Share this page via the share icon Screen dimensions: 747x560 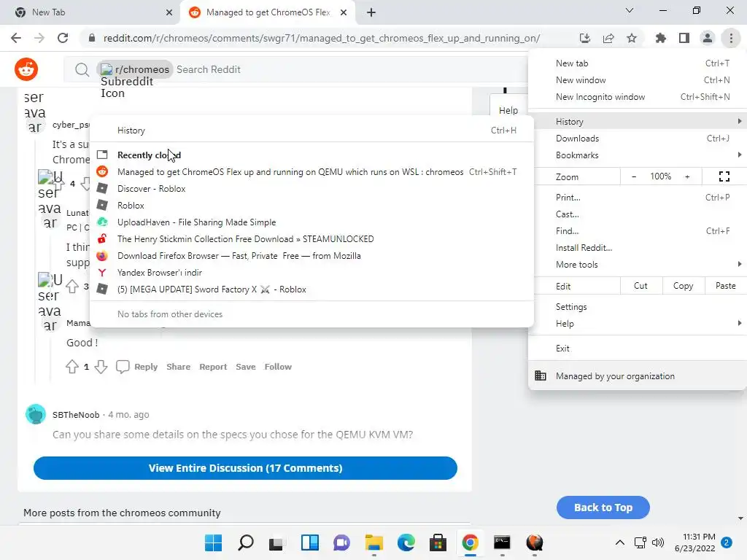click(x=608, y=38)
